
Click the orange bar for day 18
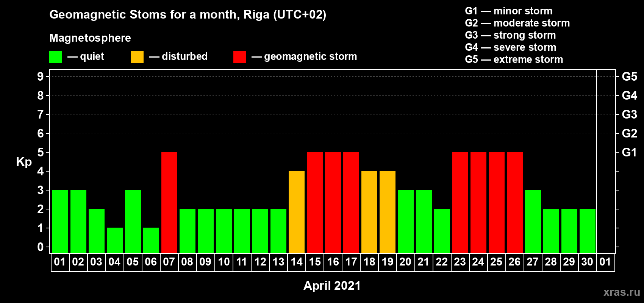click(x=369, y=212)
